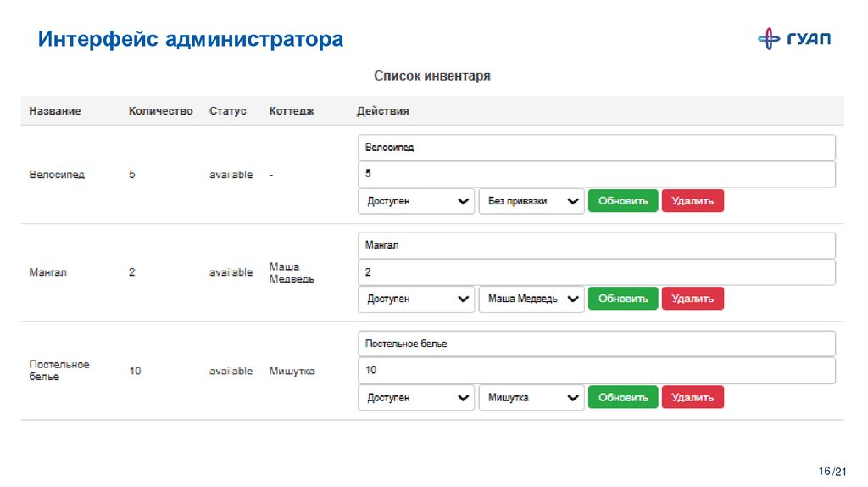Open status dropdown for Постельное белье row
868x487 pixels.
(x=416, y=398)
